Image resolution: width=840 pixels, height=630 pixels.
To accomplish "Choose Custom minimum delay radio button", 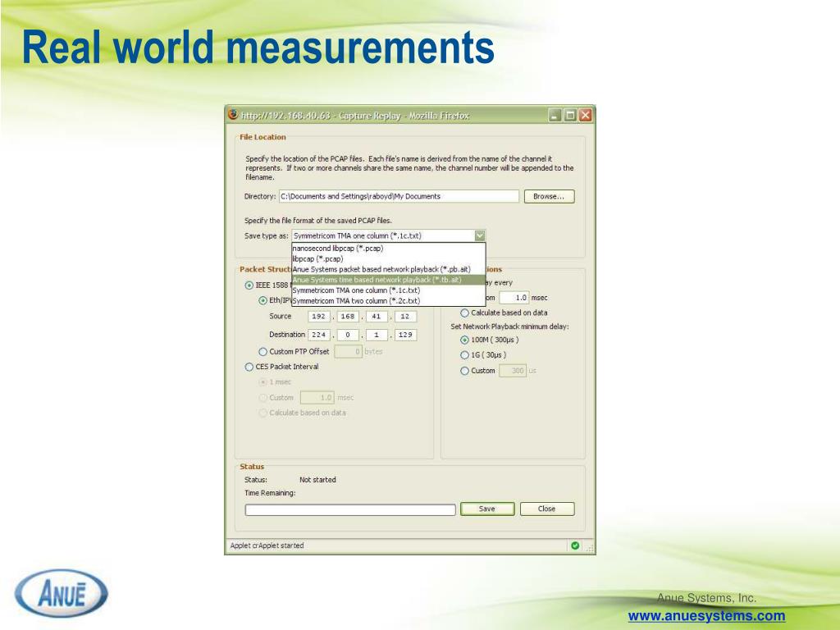I will (x=464, y=371).
